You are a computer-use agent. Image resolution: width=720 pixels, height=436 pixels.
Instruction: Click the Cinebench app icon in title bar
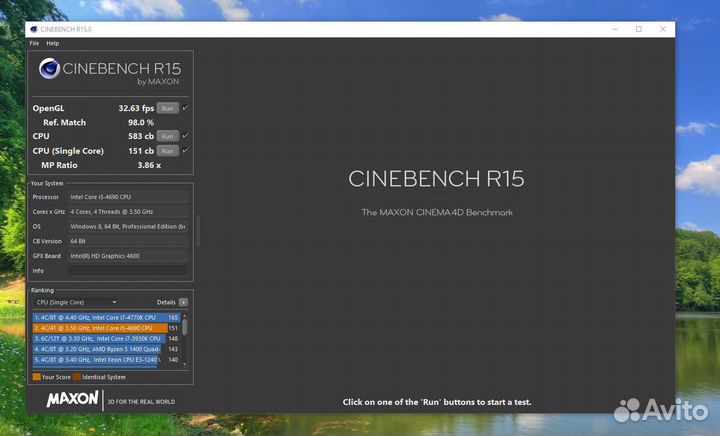35,29
